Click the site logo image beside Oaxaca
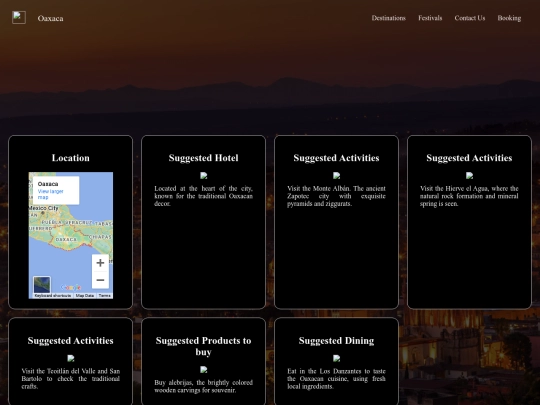The width and height of the screenshot is (540, 405). click(x=19, y=18)
